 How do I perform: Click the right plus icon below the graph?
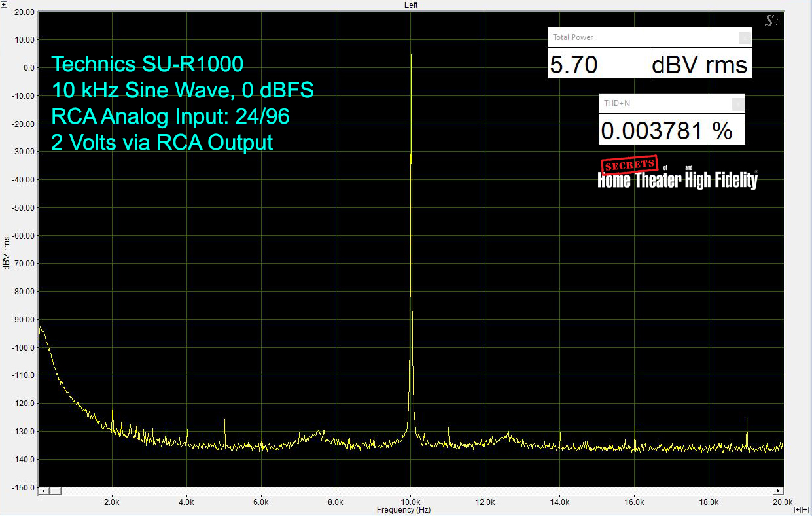[x=805, y=509]
